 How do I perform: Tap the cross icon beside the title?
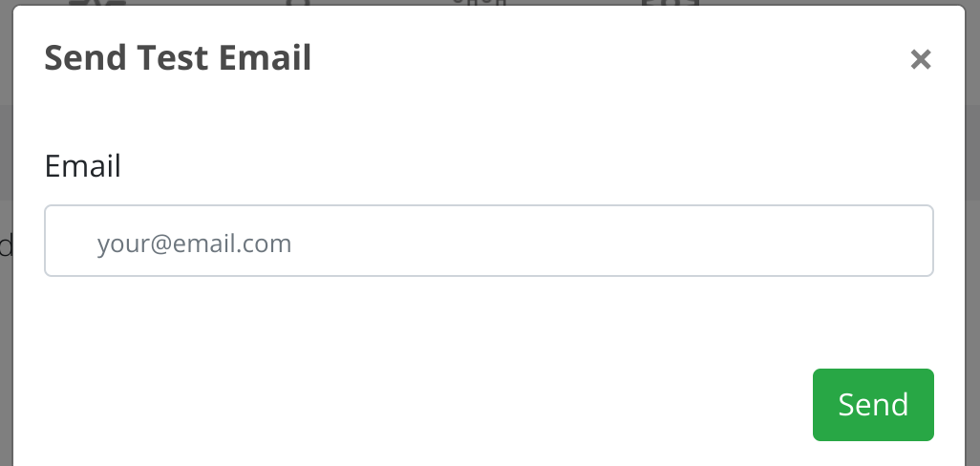click(920, 60)
